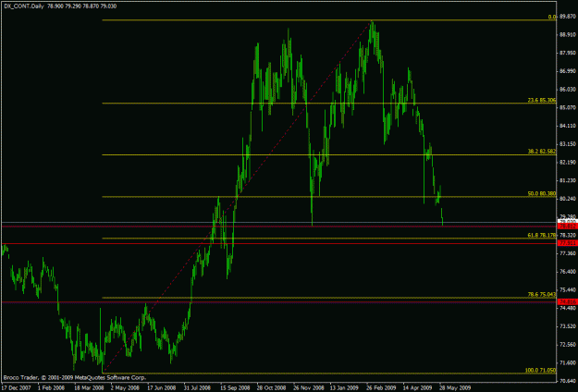Click the 2 May 2008 date label

pyautogui.click(x=125, y=388)
